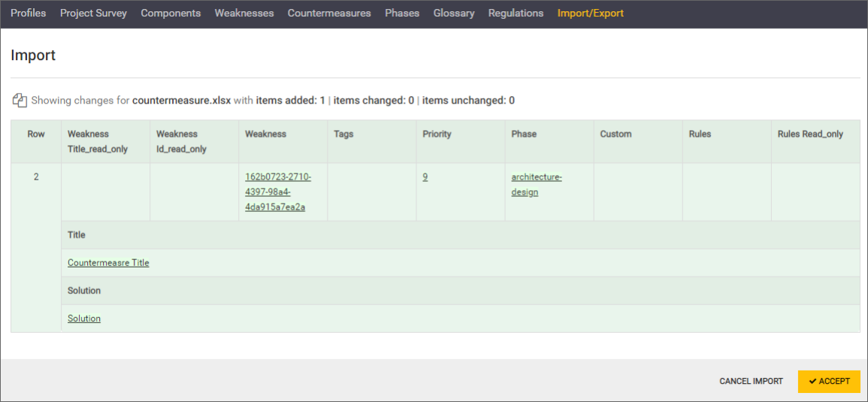This screenshot has width=868, height=402.
Task: Select the Countermeasures tab
Action: pyautogui.click(x=329, y=13)
